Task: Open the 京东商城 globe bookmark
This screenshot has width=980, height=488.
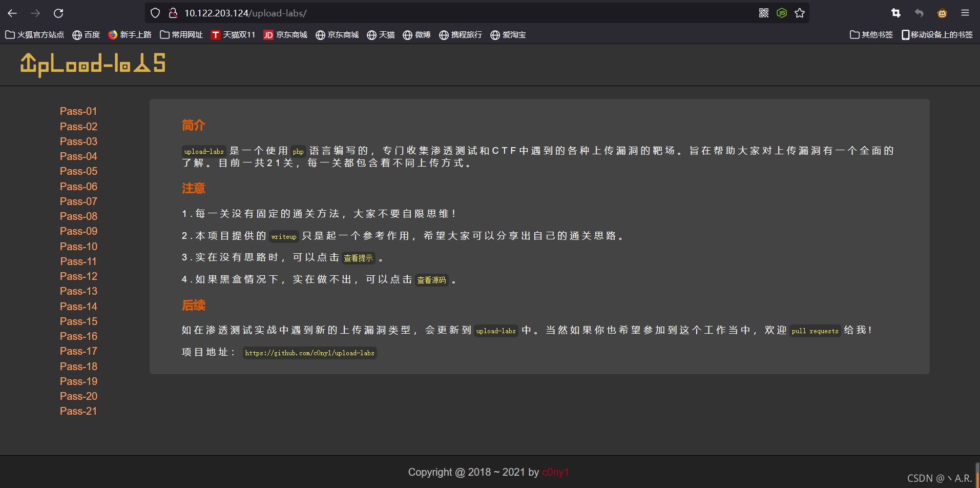Action: pos(337,35)
